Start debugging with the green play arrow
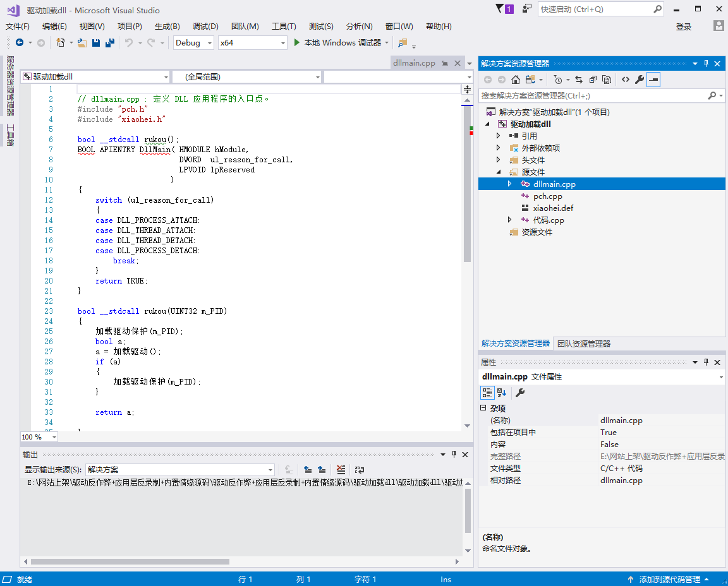This screenshot has height=586, width=728. tap(298, 43)
